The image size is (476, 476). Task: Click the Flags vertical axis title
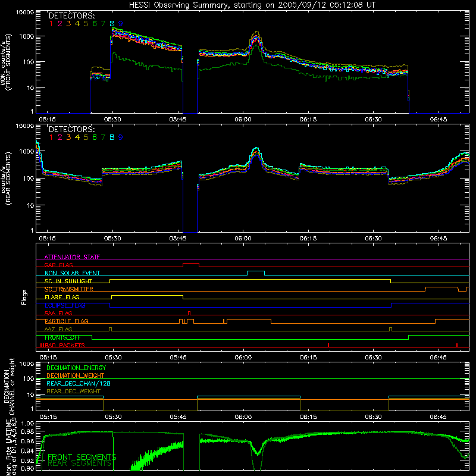24,297
